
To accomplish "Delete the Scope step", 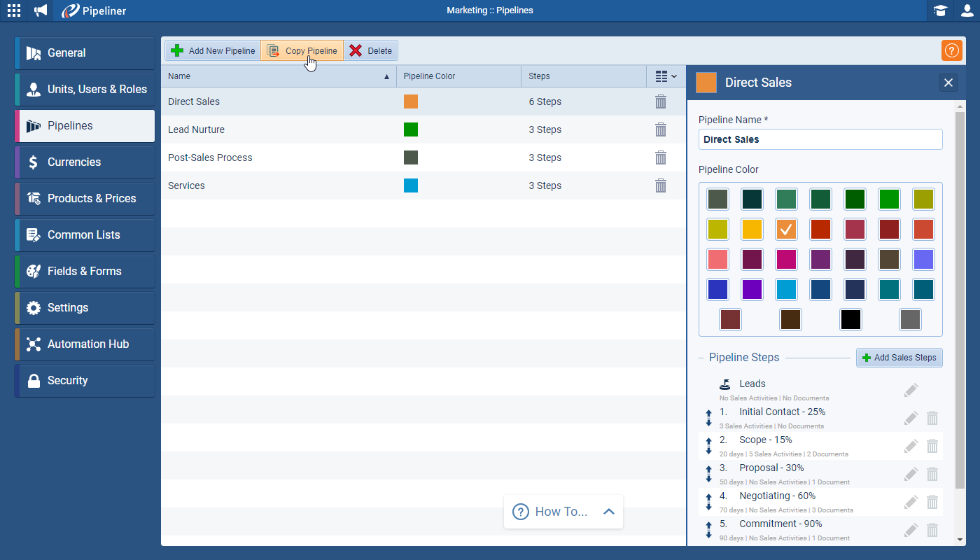I will (932, 446).
